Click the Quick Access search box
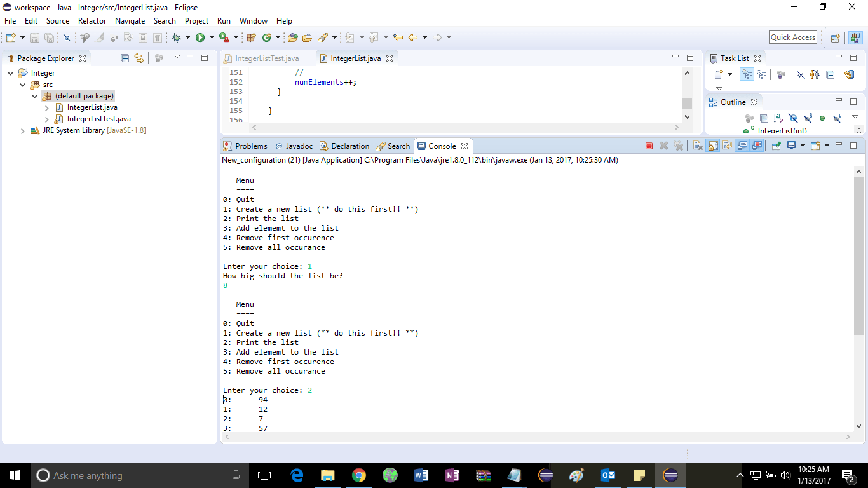 (792, 37)
